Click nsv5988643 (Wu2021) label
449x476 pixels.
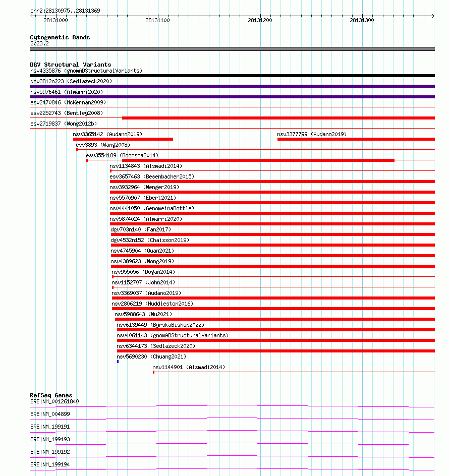point(143,314)
